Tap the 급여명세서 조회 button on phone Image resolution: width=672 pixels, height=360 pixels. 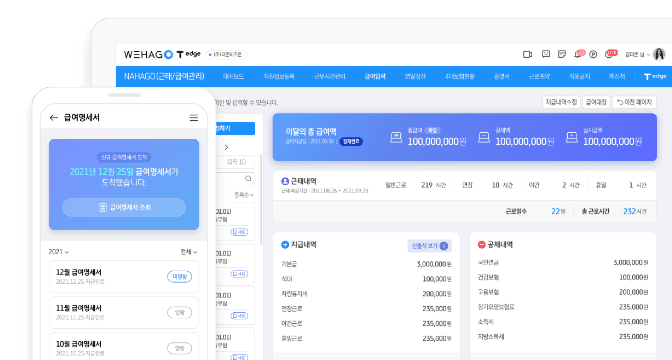[x=124, y=207]
